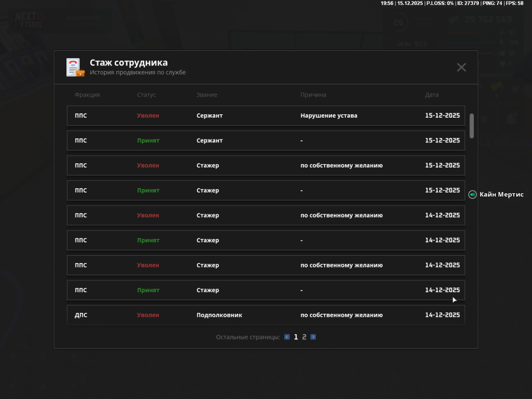Go to next page with right arrow

point(313,337)
